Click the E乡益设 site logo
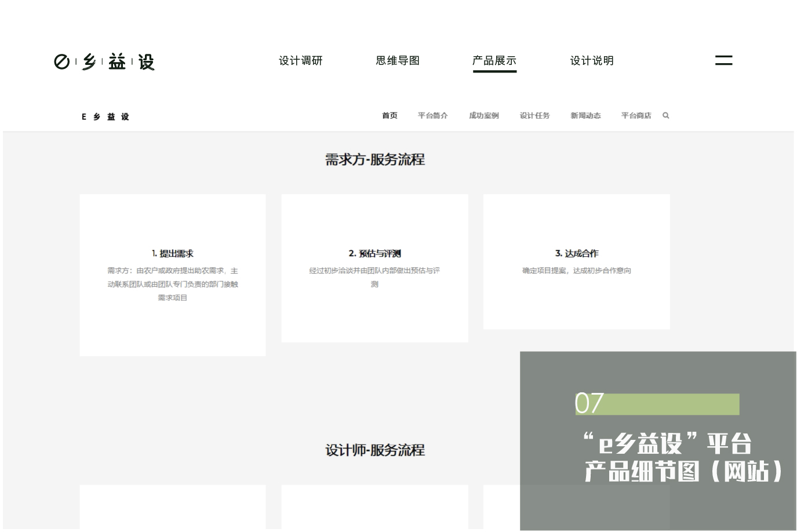The height and width of the screenshot is (532, 797). click(105, 116)
